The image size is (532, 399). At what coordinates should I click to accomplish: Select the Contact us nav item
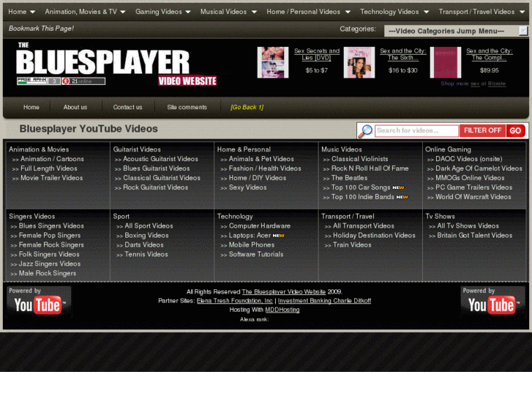click(127, 108)
